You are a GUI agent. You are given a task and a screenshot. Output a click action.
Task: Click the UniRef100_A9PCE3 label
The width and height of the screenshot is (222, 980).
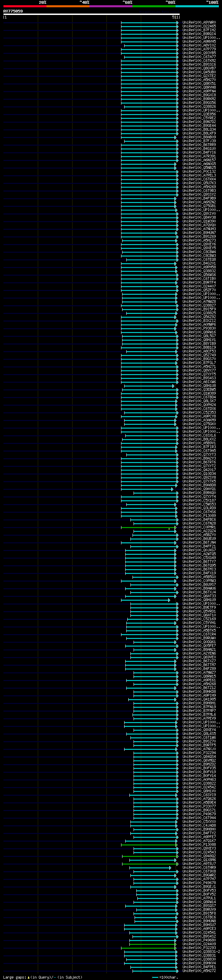tap(199, 929)
